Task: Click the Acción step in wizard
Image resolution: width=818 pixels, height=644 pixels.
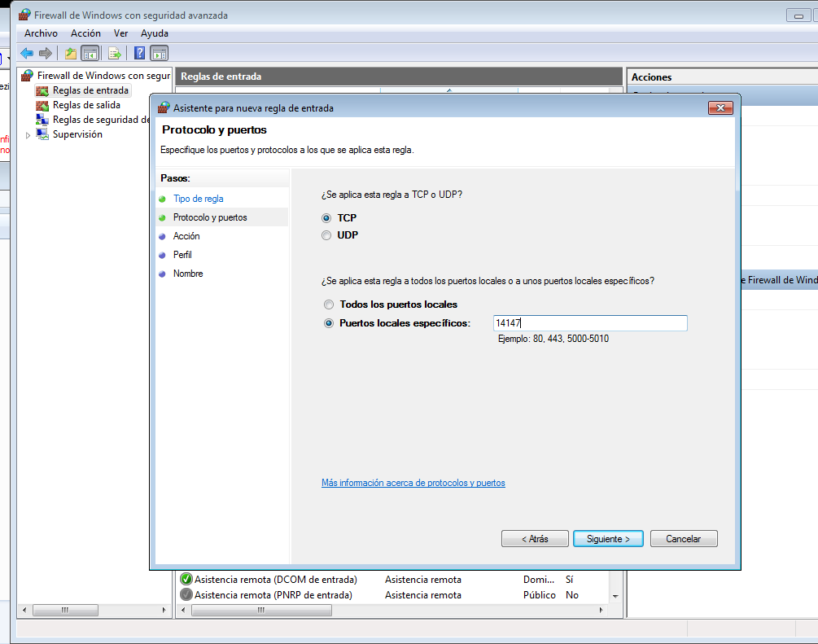Action: click(x=186, y=236)
